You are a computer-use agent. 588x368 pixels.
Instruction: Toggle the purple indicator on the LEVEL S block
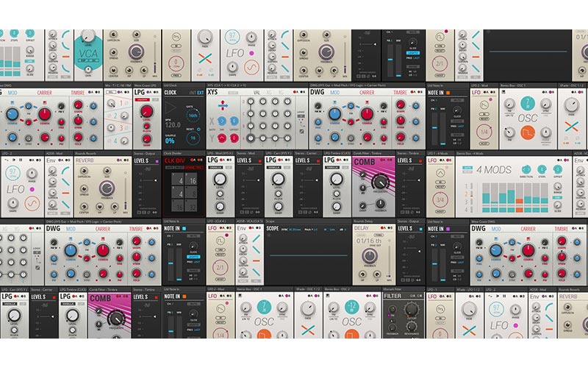pyautogui.click(x=157, y=160)
